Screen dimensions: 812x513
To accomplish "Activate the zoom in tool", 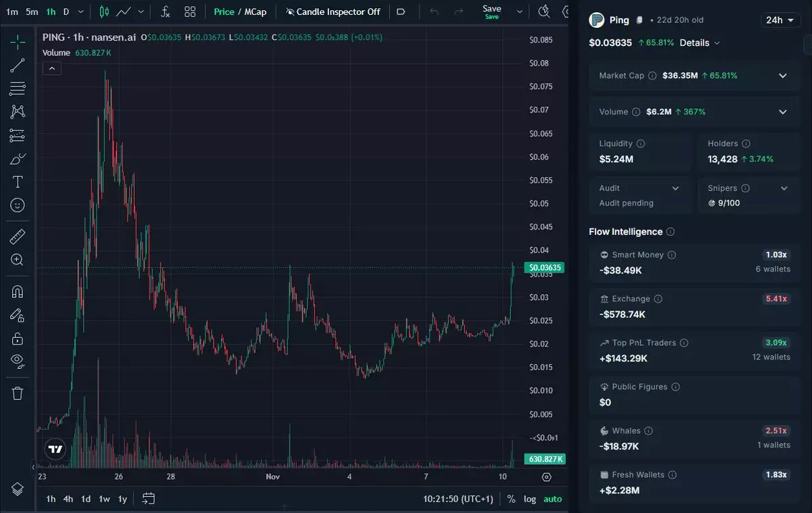I will 18,260.
